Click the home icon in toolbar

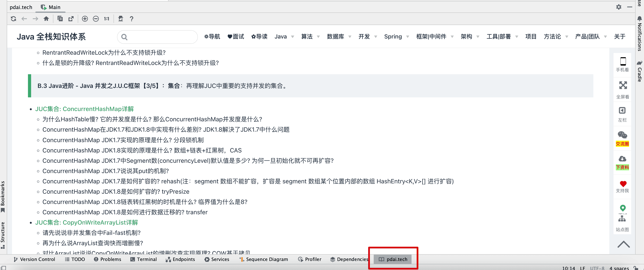pos(46,19)
